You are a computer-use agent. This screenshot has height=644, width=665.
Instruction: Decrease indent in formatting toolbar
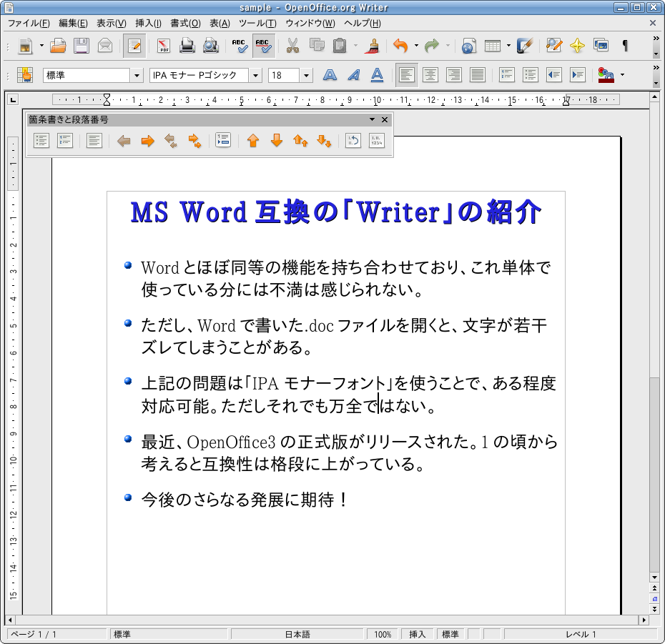[x=554, y=75]
